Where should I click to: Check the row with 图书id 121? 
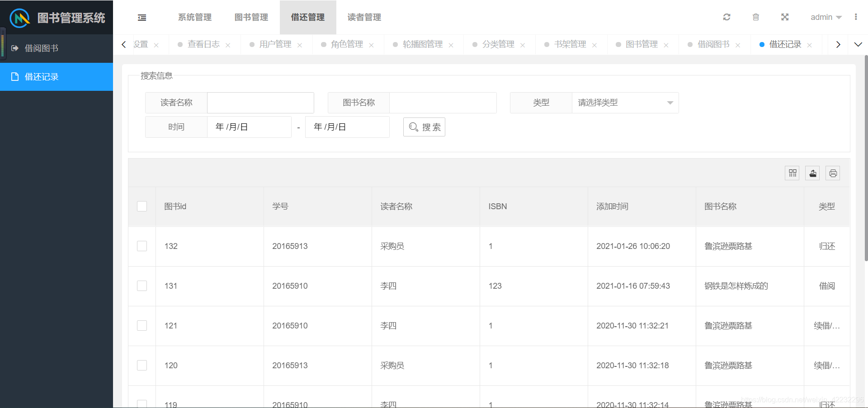(142, 326)
